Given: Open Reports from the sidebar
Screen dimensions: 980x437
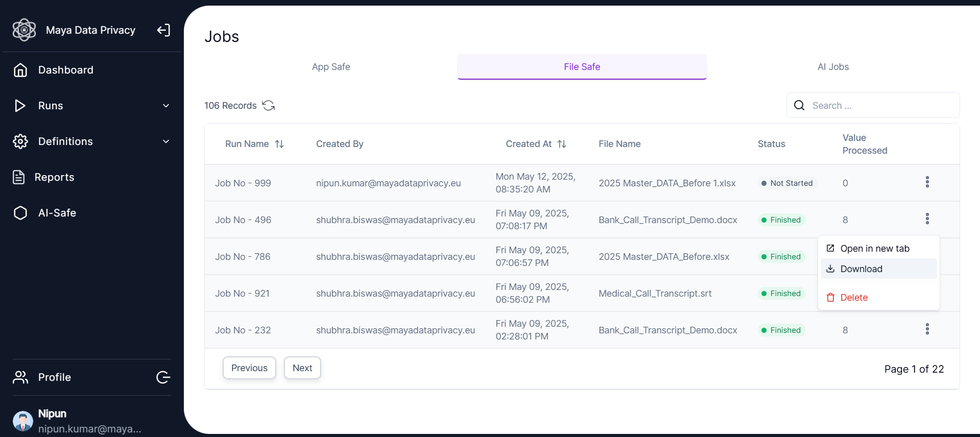Looking at the screenshot, I should click(54, 177).
